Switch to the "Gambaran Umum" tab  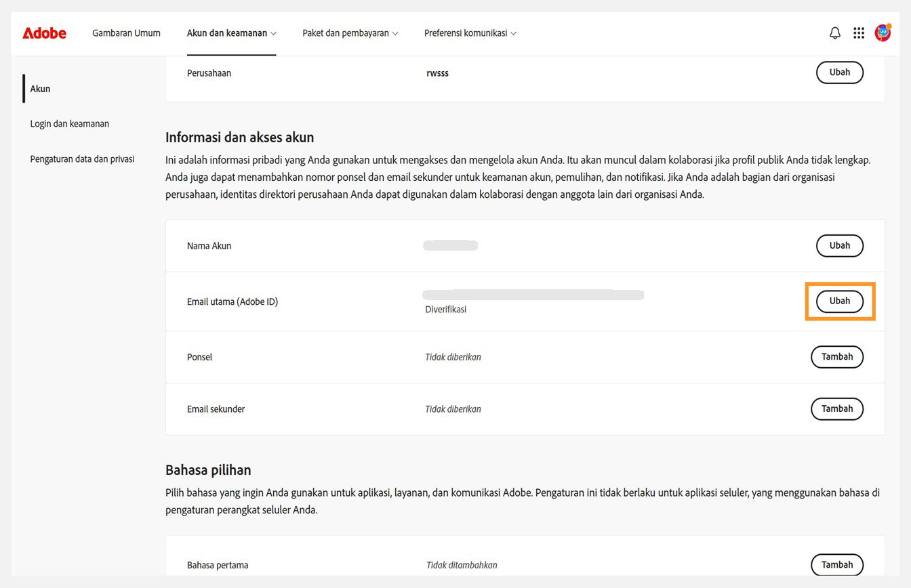pyautogui.click(x=126, y=33)
